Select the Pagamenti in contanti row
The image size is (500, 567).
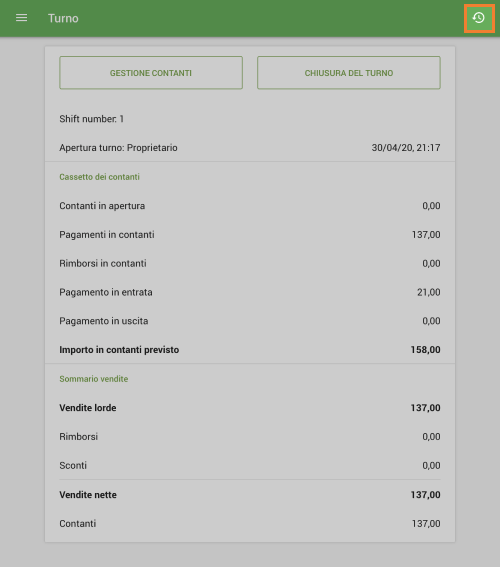250,235
